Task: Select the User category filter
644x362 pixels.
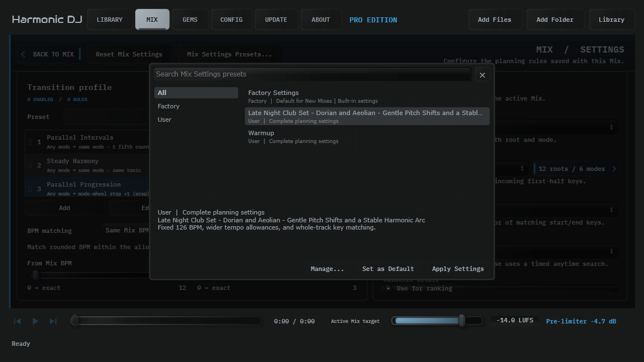Action: [x=196, y=120]
